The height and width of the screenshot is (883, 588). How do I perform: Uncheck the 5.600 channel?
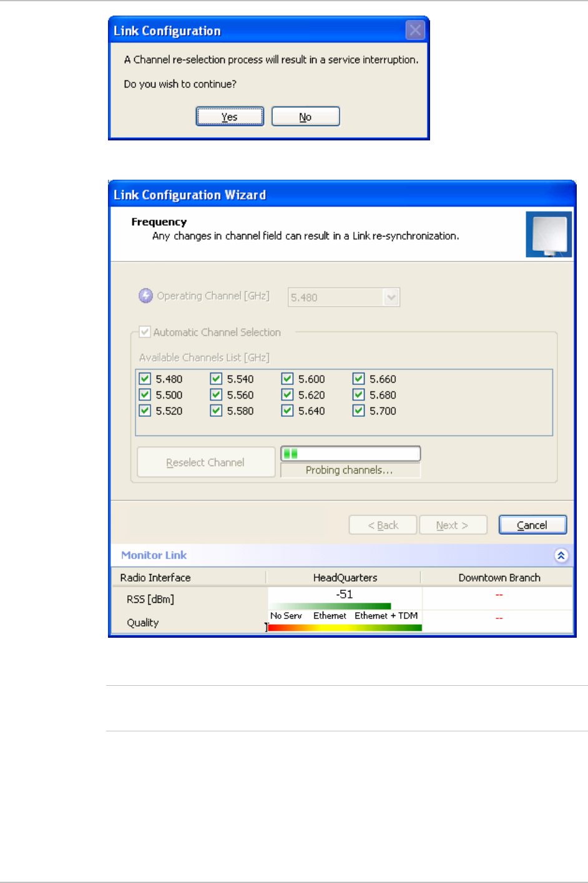[x=287, y=379]
